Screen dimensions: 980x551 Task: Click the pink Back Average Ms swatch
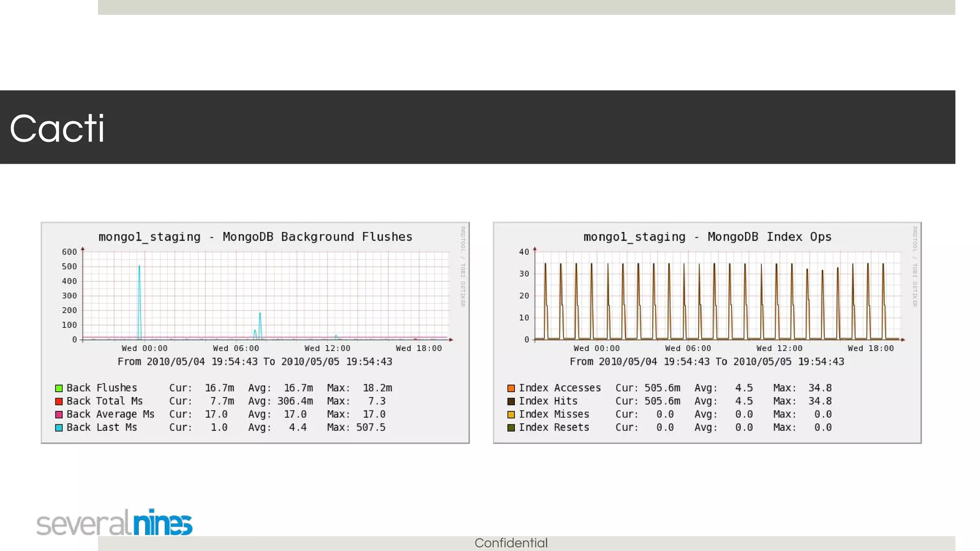(x=59, y=415)
